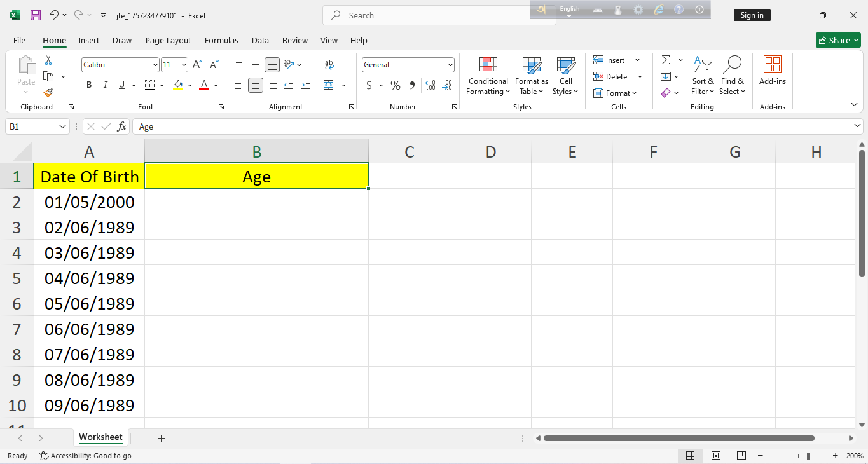This screenshot has width=868, height=464.
Task: Open the Name Box dropdown arrow
Action: point(62,126)
